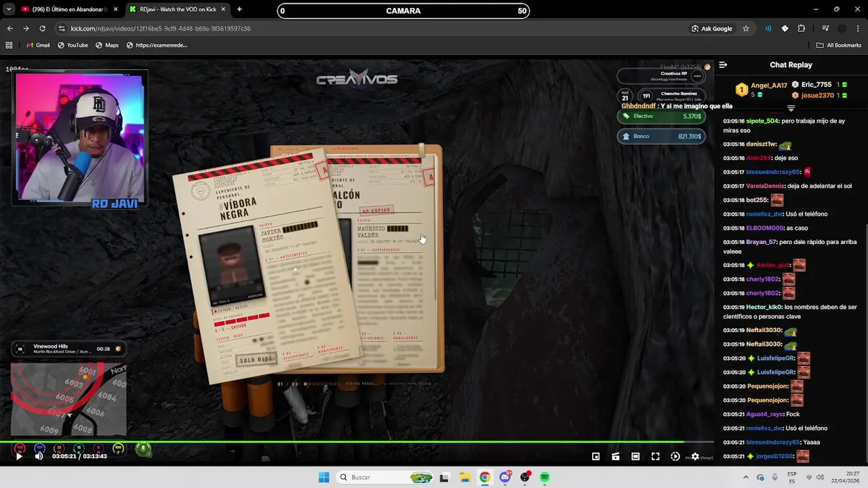Open Eric_7755 in the leaderboard
Image resolution: width=868 pixels, height=488 pixels.
coord(816,85)
